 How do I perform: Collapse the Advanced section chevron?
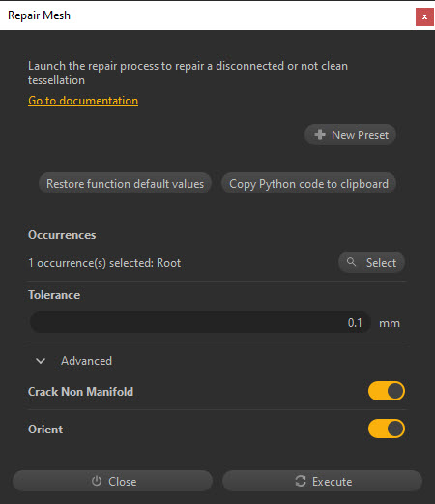pos(41,361)
